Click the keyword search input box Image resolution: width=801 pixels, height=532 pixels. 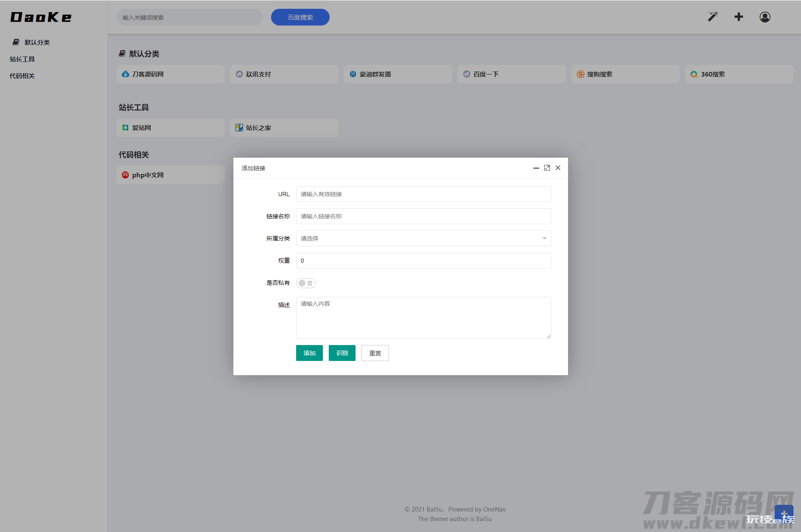click(x=189, y=17)
